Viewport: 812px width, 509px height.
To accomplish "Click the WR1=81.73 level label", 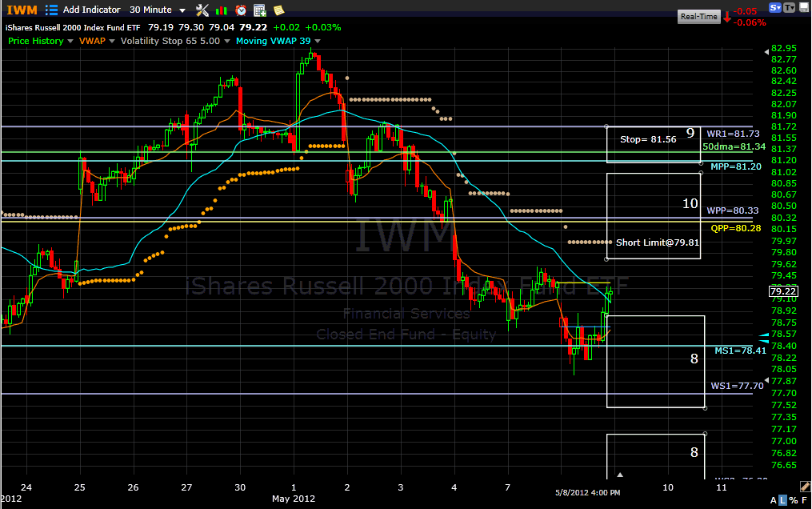I will point(734,134).
